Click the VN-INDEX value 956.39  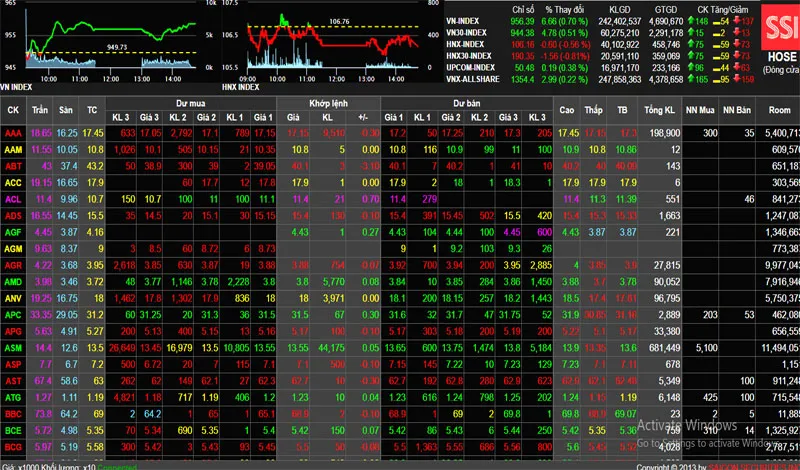[x=522, y=21]
